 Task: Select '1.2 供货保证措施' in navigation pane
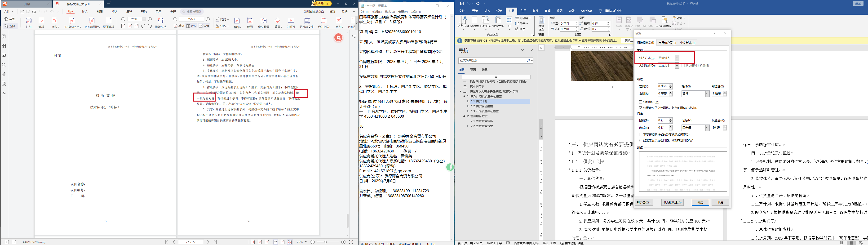click(x=482, y=106)
